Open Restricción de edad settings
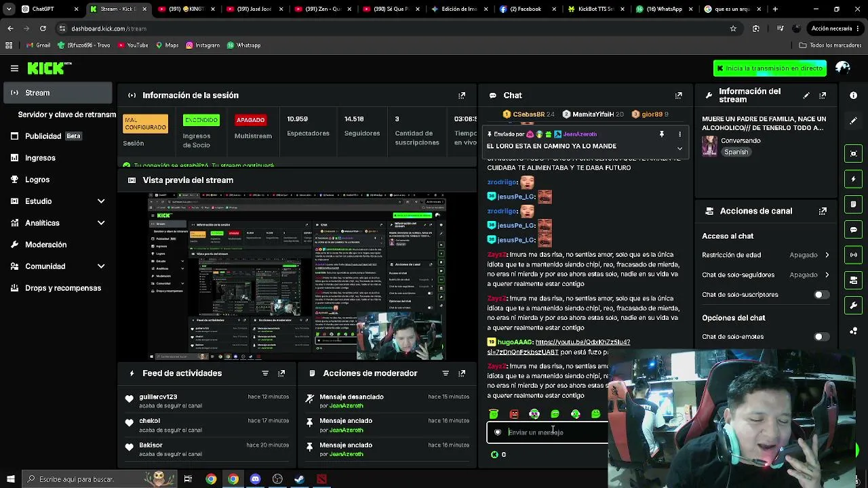Viewport: 868px width, 488px height. pos(766,255)
